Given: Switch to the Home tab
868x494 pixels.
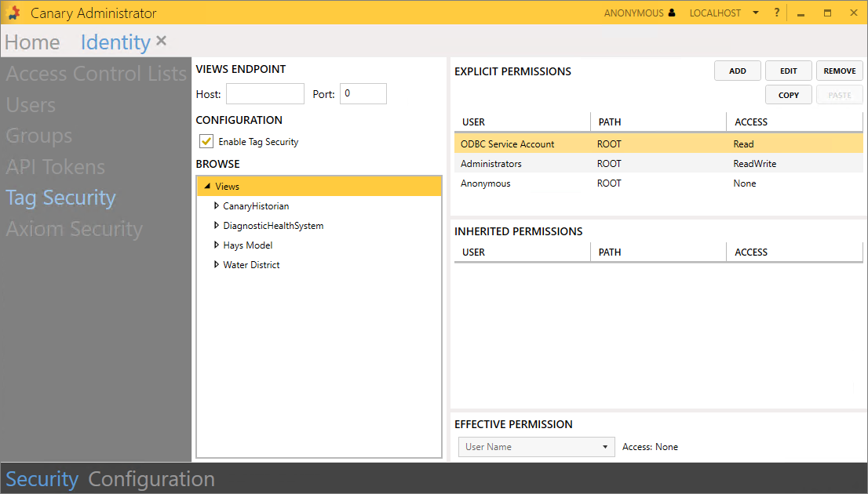Looking at the screenshot, I should coord(32,42).
